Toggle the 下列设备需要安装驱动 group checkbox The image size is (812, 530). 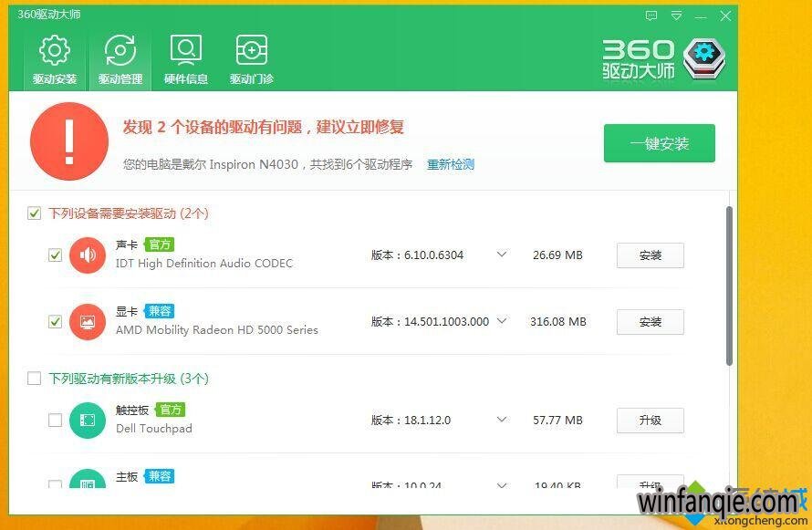[x=35, y=213]
